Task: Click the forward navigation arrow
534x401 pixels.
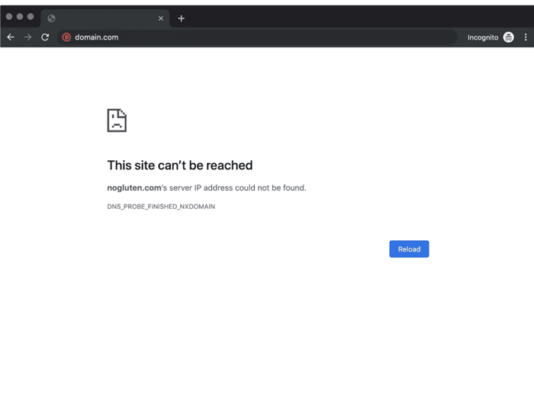Action: click(28, 37)
